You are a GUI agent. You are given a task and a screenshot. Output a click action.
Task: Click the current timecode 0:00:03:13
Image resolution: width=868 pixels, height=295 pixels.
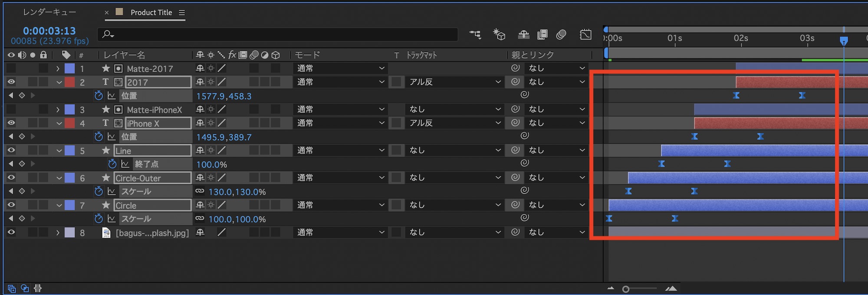click(49, 31)
